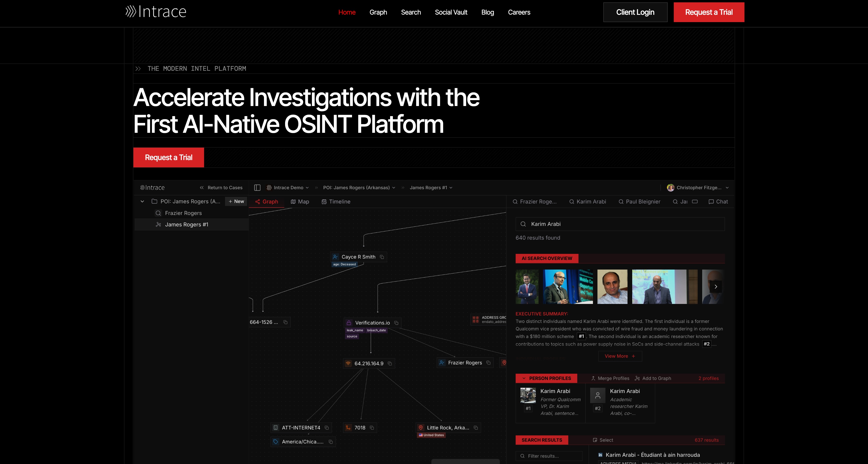
Task: Click the Frazier Rogers search icon
Action: (515, 201)
